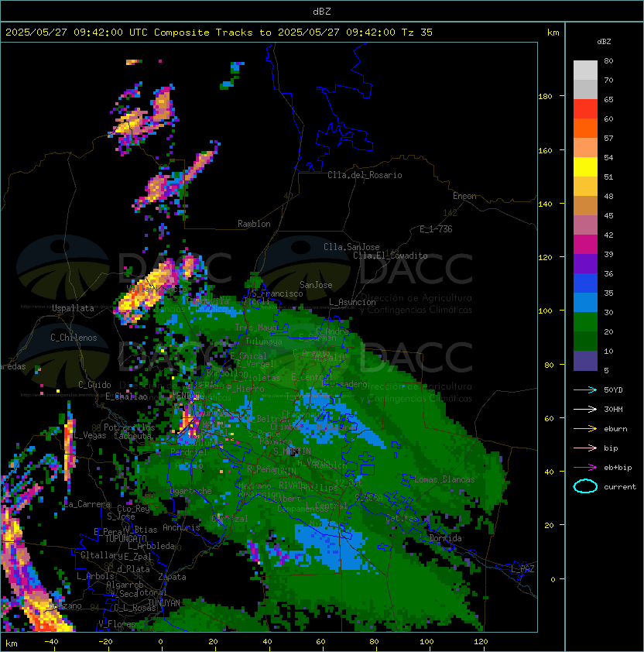Pick the bright green 20-30 dBZ swatch
Screen dimensions: 644x652
(585, 322)
